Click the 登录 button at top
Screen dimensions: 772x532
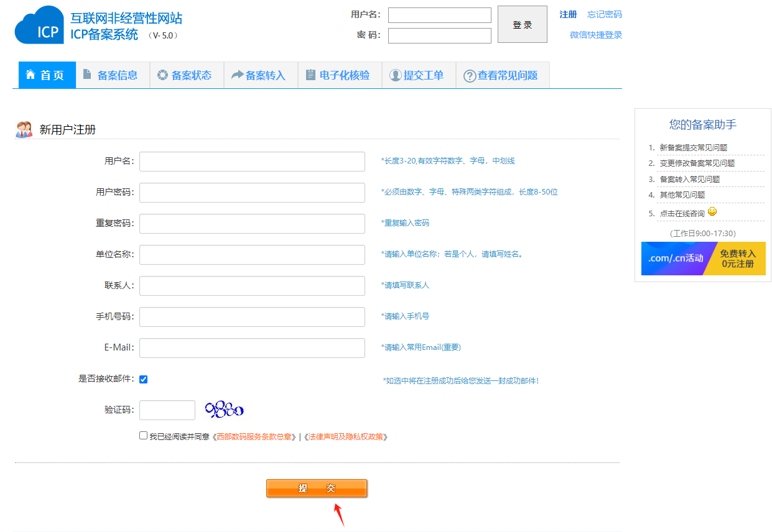522,25
